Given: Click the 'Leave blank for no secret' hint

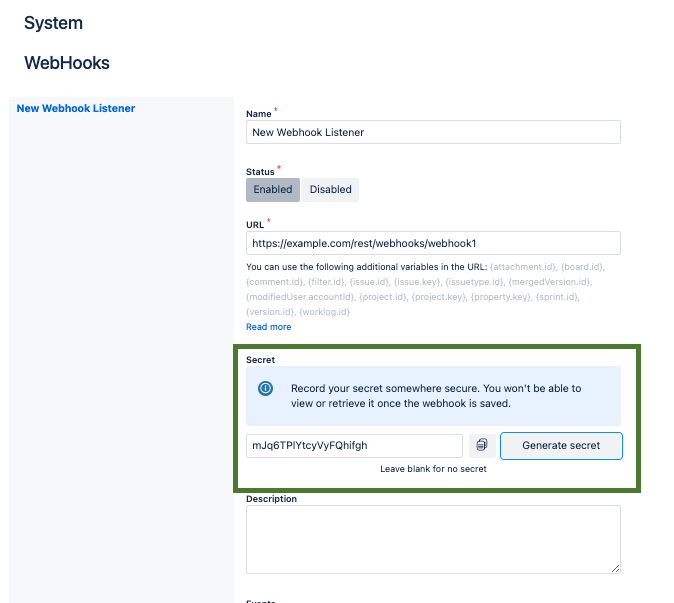Looking at the screenshot, I should [x=433, y=469].
